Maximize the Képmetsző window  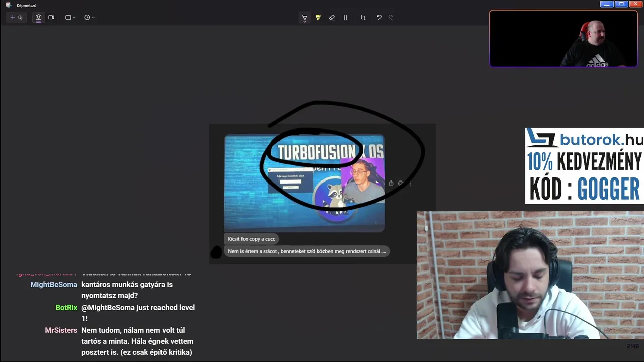pos(621,4)
